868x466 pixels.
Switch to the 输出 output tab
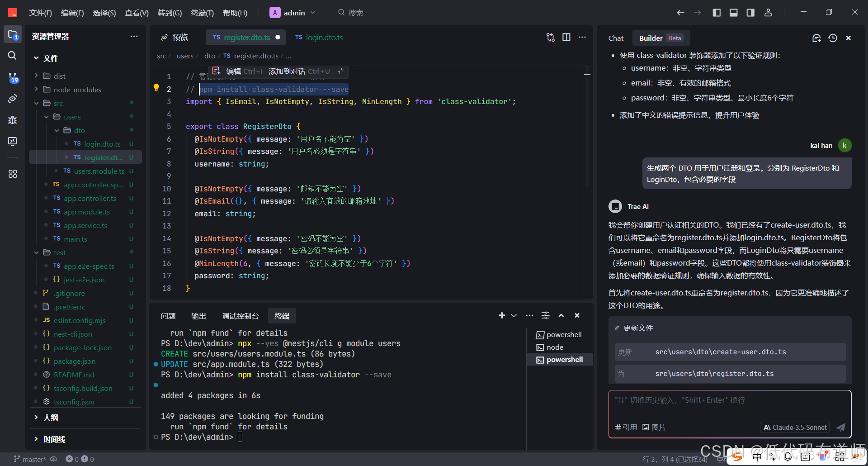click(198, 316)
